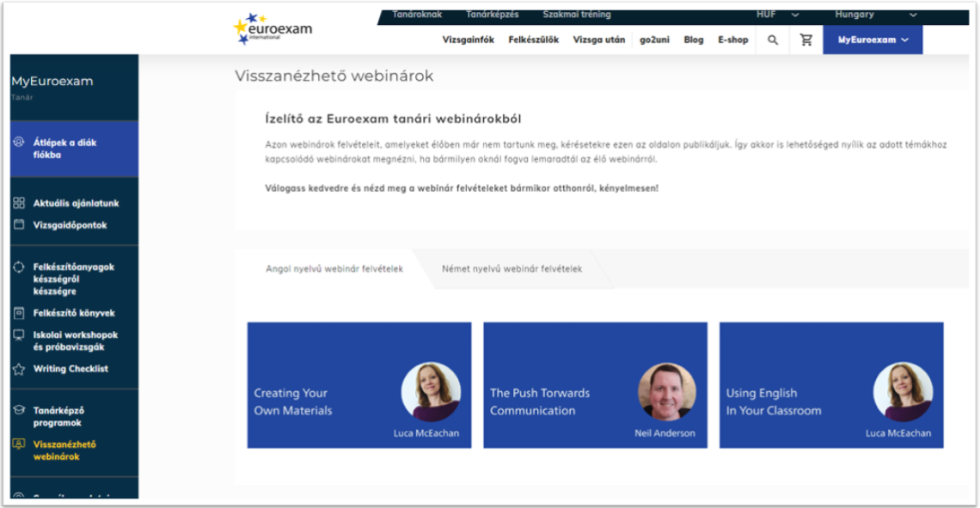Open the Using English In Your Classroom card
The image size is (980, 508).
click(x=831, y=385)
